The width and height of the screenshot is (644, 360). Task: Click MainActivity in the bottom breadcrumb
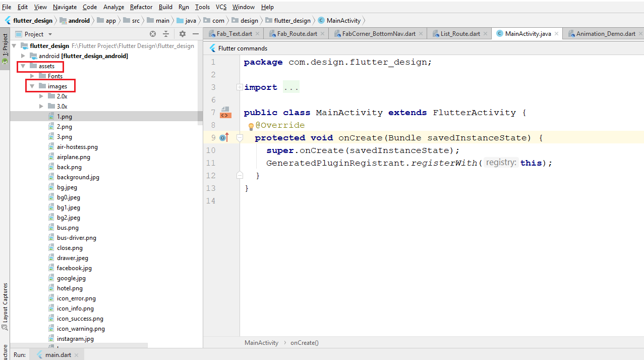pyautogui.click(x=261, y=343)
